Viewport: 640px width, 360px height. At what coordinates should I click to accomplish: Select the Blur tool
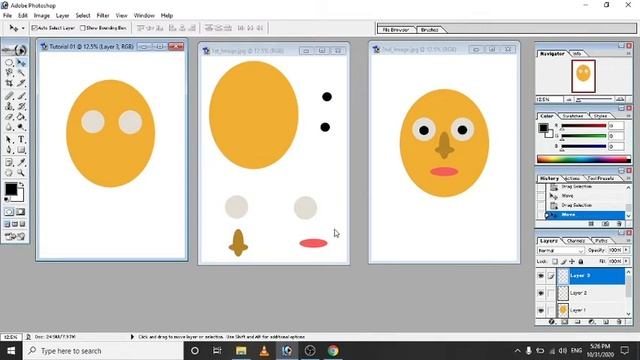[9, 127]
